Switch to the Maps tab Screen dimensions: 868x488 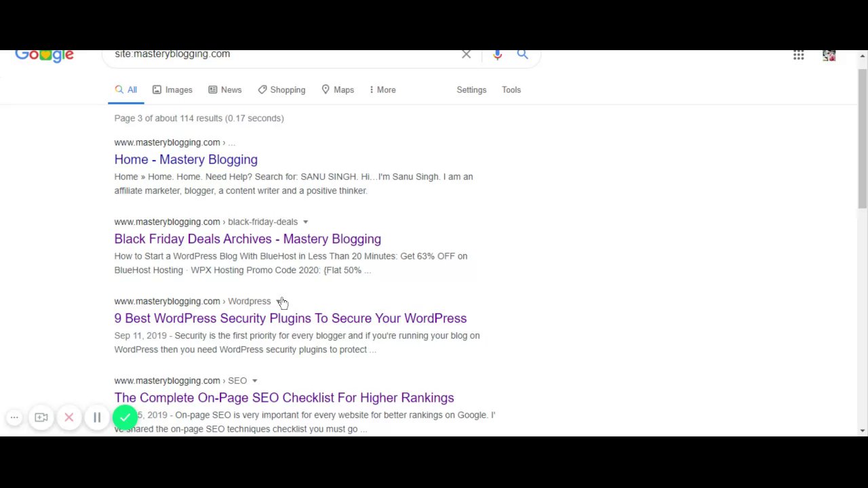pyautogui.click(x=338, y=89)
